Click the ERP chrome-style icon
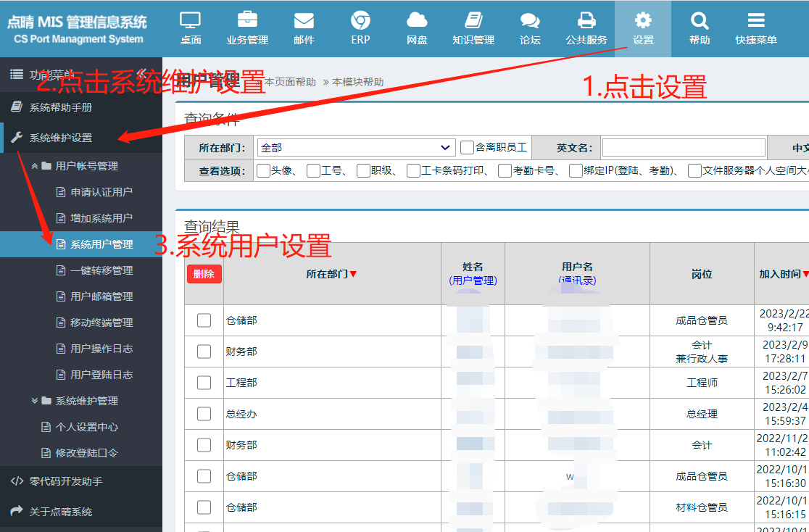 (x=360, y=21)
